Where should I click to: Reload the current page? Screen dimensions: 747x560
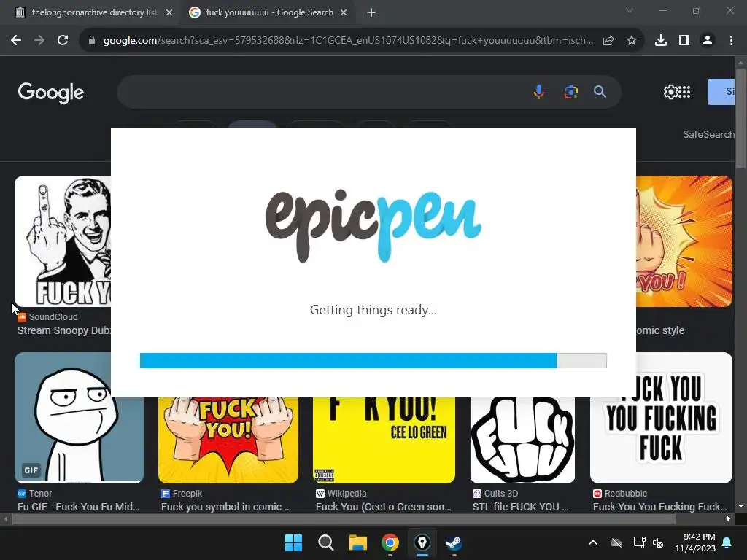[63, 41]
